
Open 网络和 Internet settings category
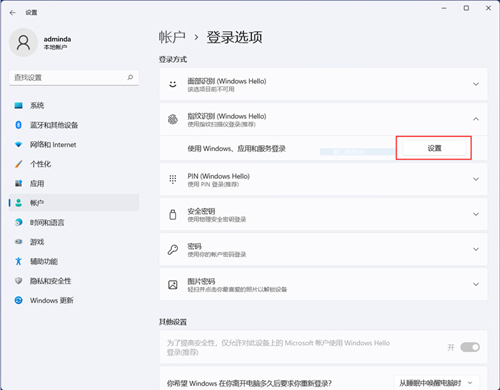pos(74,145)
